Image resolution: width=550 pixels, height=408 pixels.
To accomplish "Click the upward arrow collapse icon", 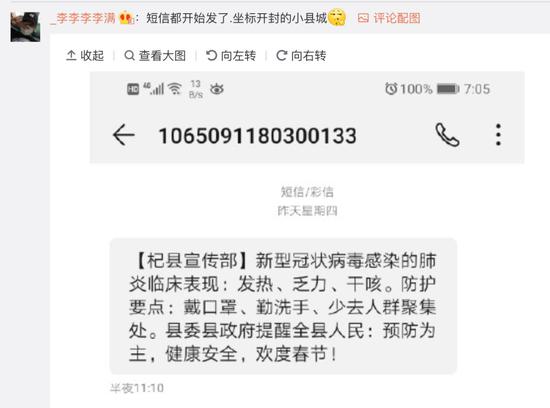I will (71, 55).
